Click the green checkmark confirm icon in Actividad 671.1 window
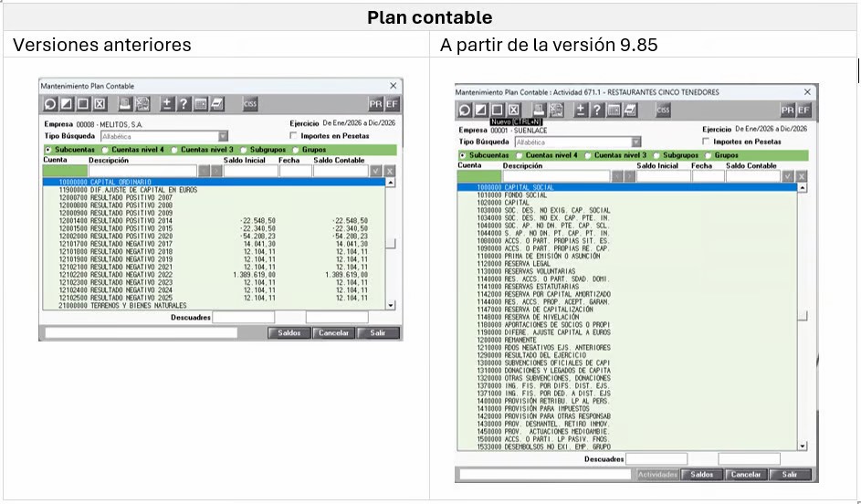Viewport: 861px width, 504px height. click(788, 176)
